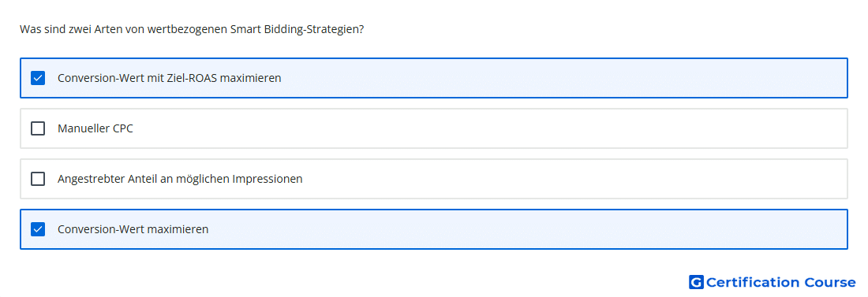Deselect the highlighted Ziel-ROAS answer card
Viewport: 868px width, 297px height.
[x=434, y=78]
